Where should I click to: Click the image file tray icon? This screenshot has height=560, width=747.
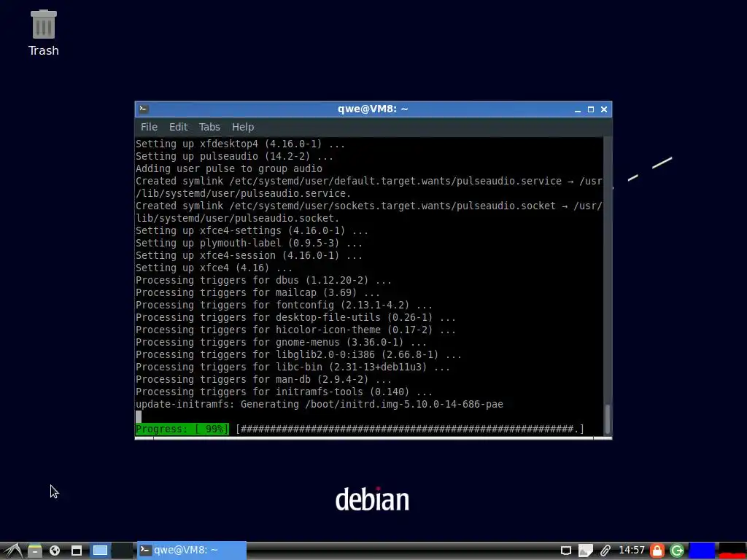(x=586, y=551)
